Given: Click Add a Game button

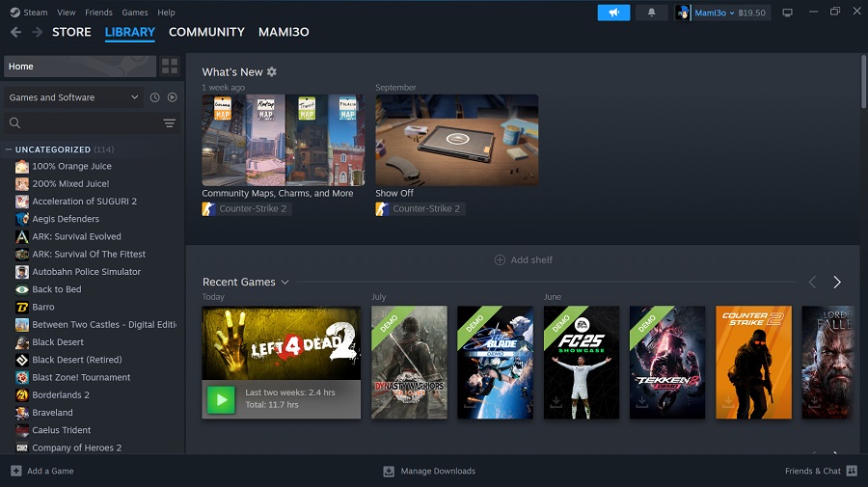Looking at the screenshot, I should point(42,472).
